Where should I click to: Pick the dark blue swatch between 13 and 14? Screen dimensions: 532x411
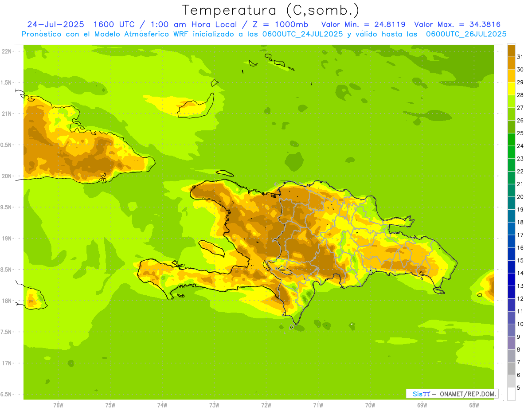(x=511, y=279)
